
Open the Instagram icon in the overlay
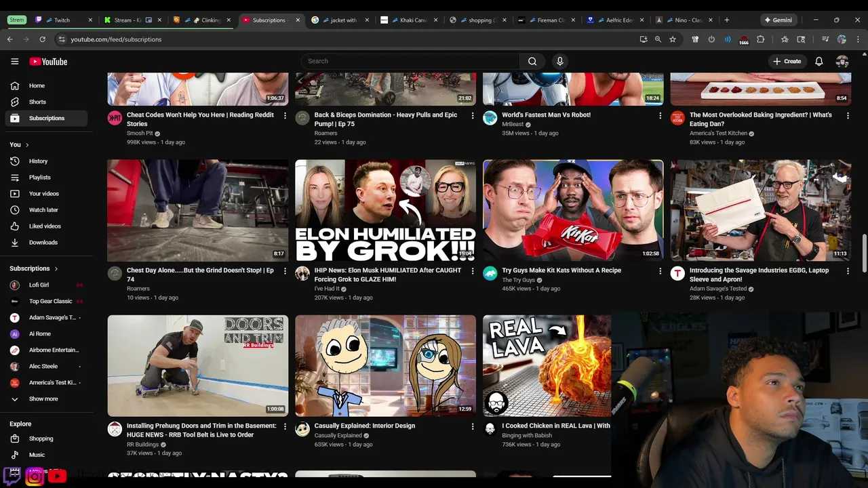coord(35,476)
